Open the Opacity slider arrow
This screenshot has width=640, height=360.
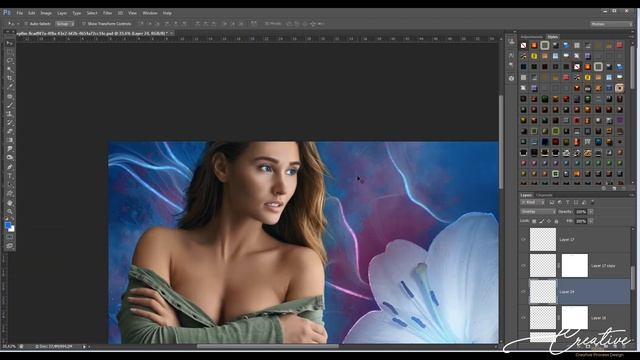(591, 212)
